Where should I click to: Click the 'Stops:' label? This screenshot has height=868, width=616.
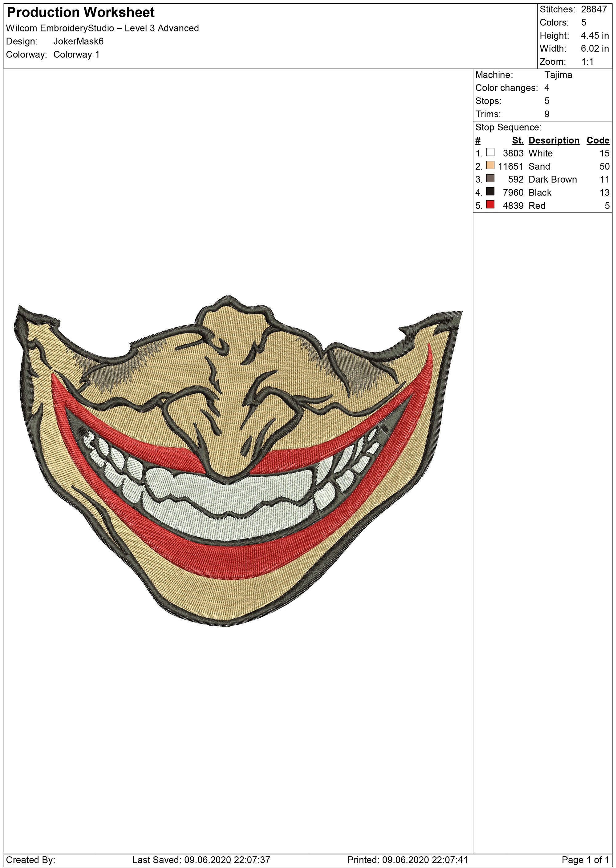coord(488,101)
